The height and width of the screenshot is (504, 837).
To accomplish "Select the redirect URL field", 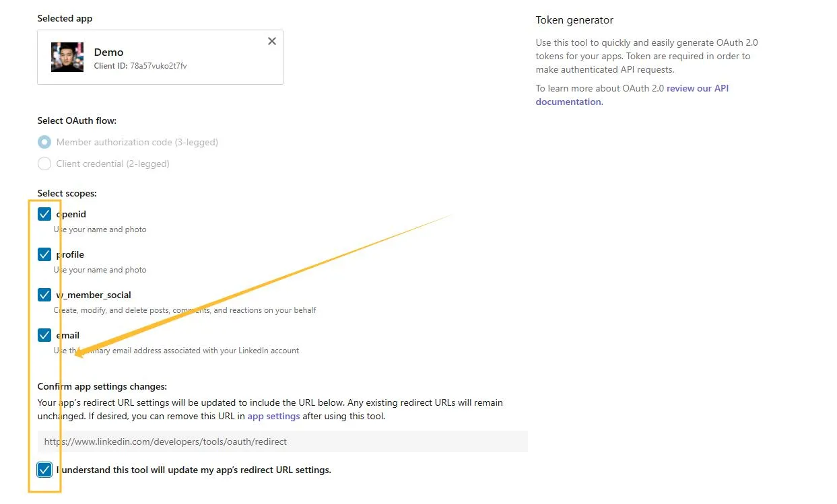I will 283,441.
